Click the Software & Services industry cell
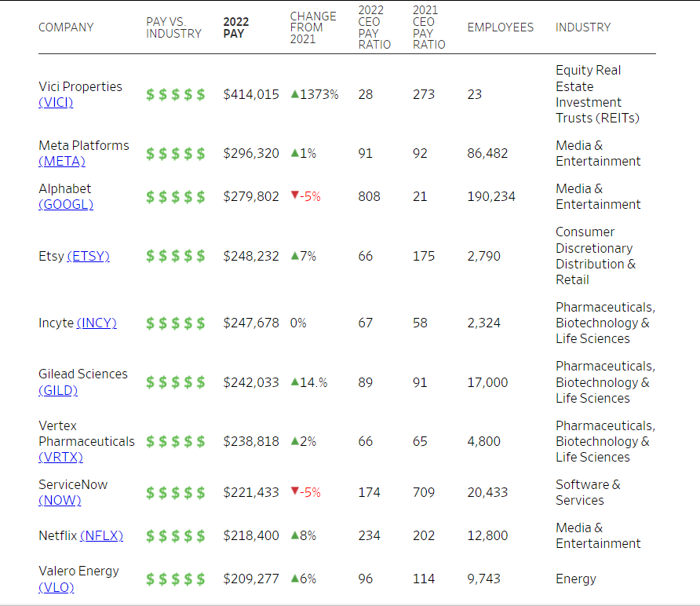This screenshot has width=700, height=606. point(588,492)
